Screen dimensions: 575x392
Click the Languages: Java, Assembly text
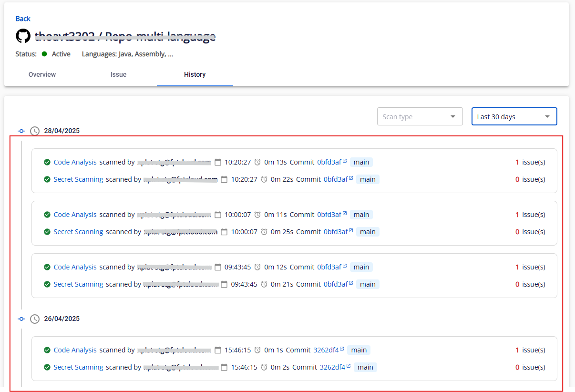[x=127, y=54]
